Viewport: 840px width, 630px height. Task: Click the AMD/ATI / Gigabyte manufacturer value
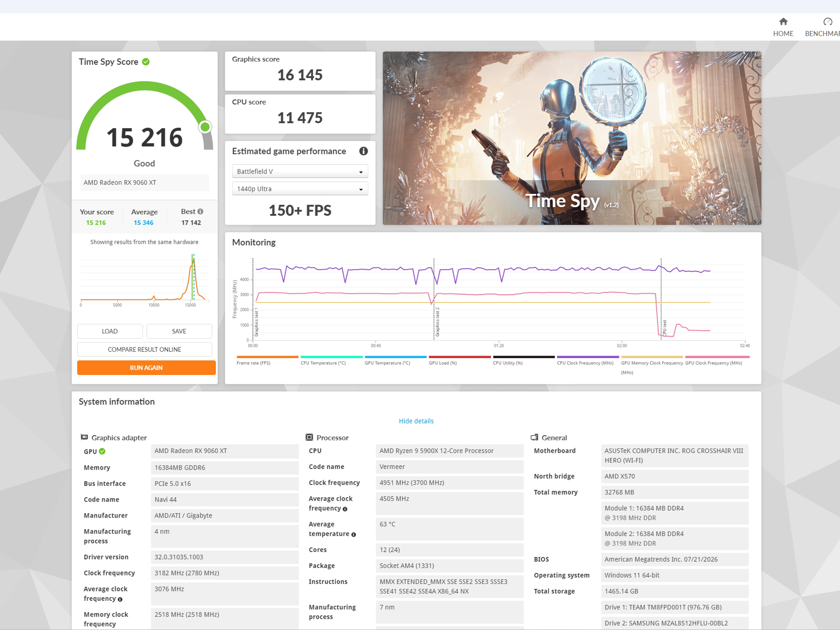pyautogui.click(x=225, y=516)
